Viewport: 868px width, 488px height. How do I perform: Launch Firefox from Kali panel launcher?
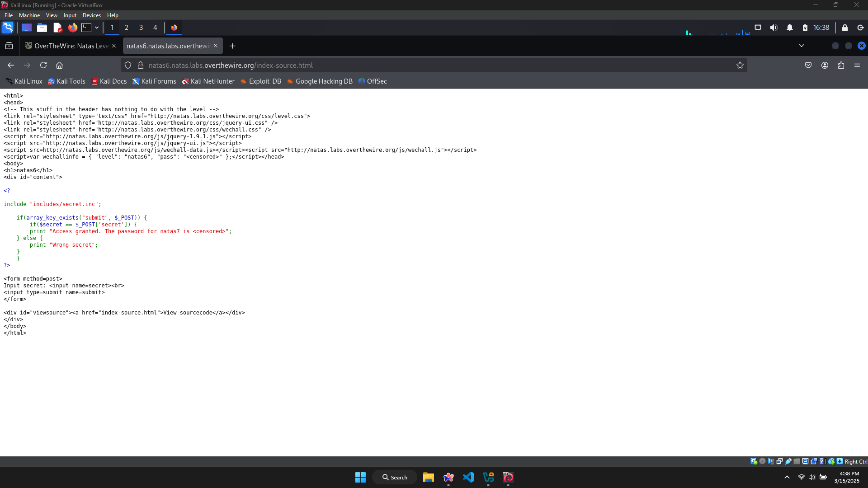click(72, 28)
